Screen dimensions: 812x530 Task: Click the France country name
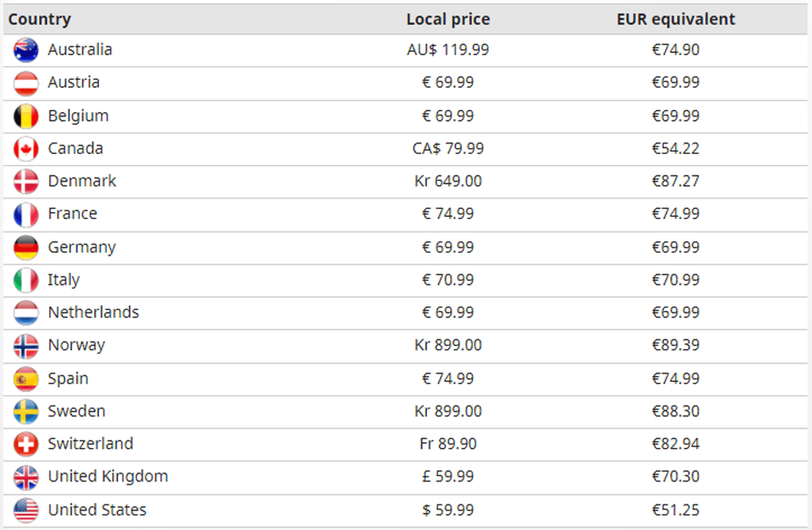pos(73,213)
